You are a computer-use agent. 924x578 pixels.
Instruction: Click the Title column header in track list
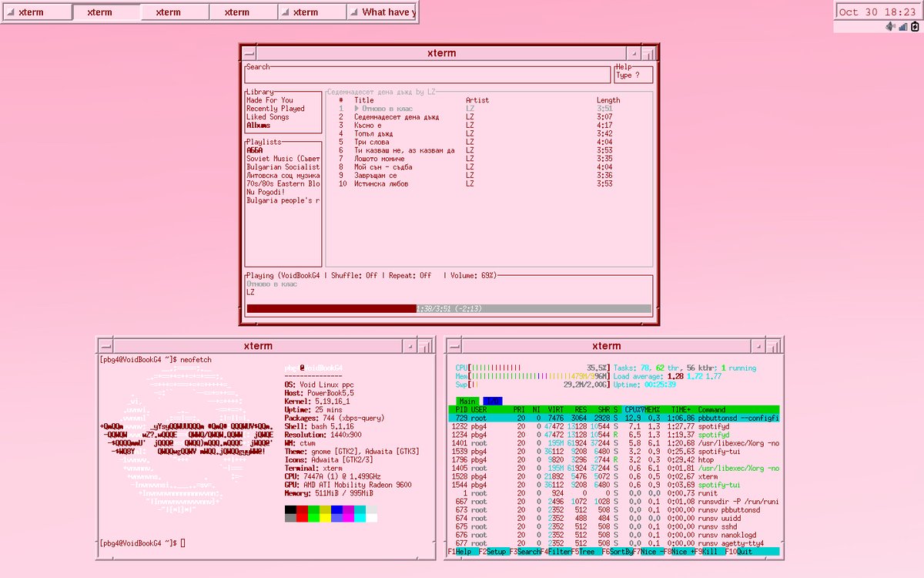(363, 100)
